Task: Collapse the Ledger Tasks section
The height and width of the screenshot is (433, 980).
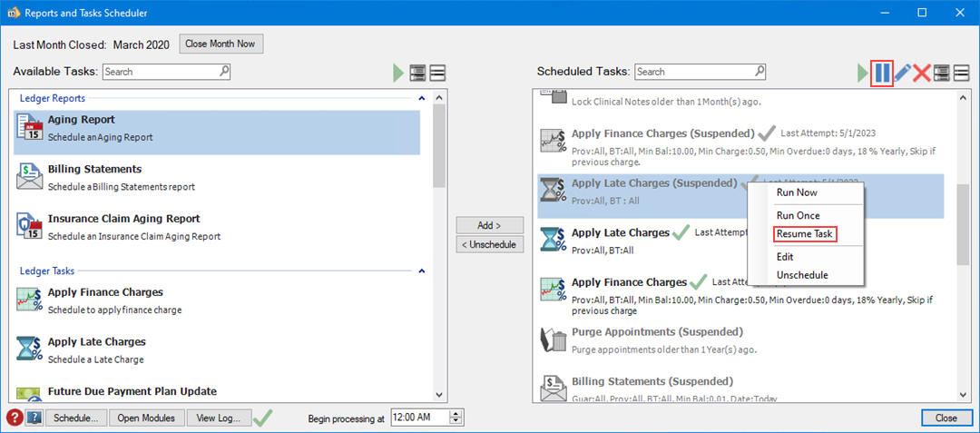Action: click(x=421, y=271)
